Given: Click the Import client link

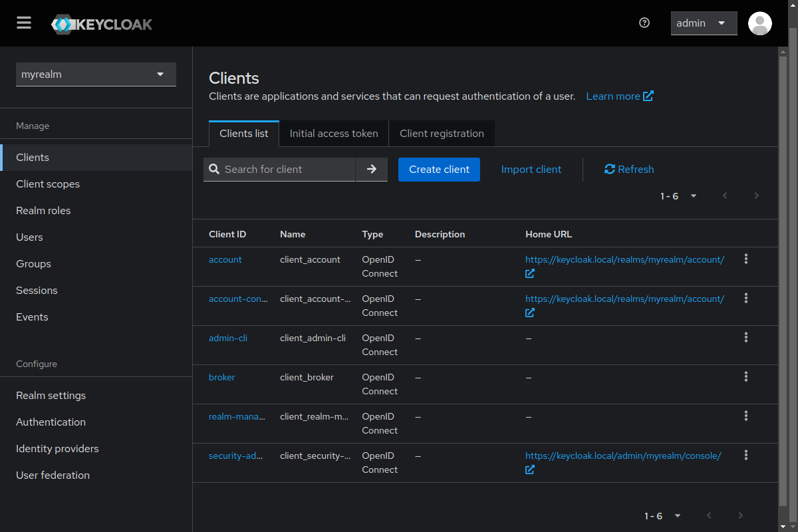Looking at the screenshot, I should pyautogui.click(x=531, y=170).
